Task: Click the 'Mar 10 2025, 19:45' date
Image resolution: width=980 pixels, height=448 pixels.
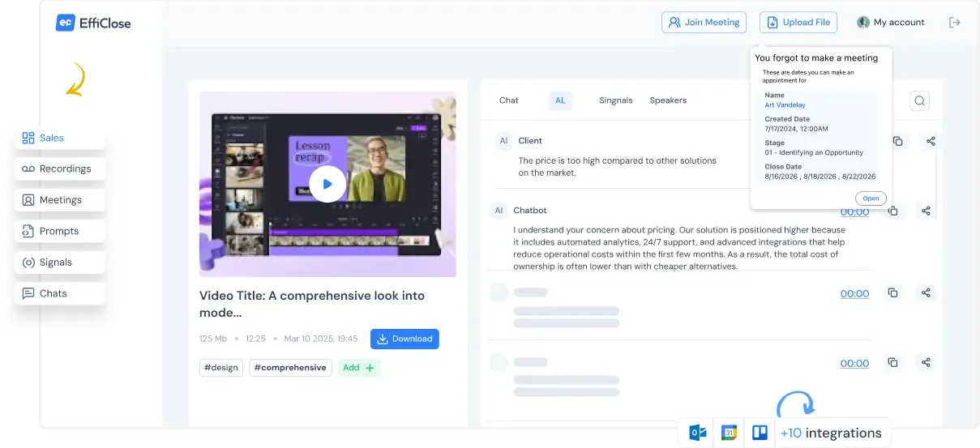Action: (x=321, y=339)
